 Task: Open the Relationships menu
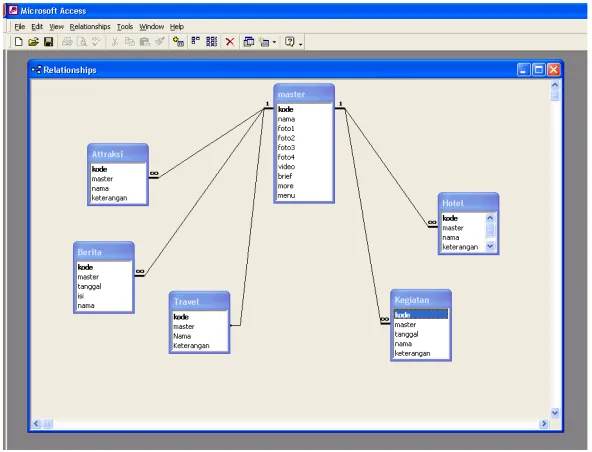(x=90, y=27)
